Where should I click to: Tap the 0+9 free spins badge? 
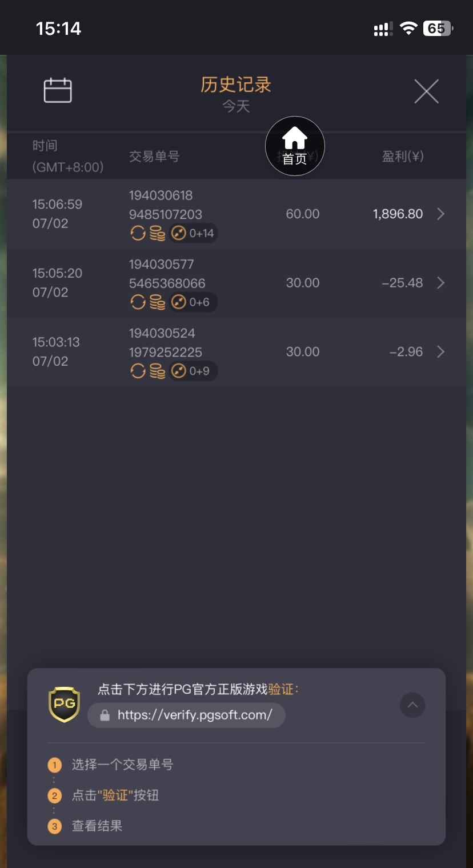[x=194, y=371]
